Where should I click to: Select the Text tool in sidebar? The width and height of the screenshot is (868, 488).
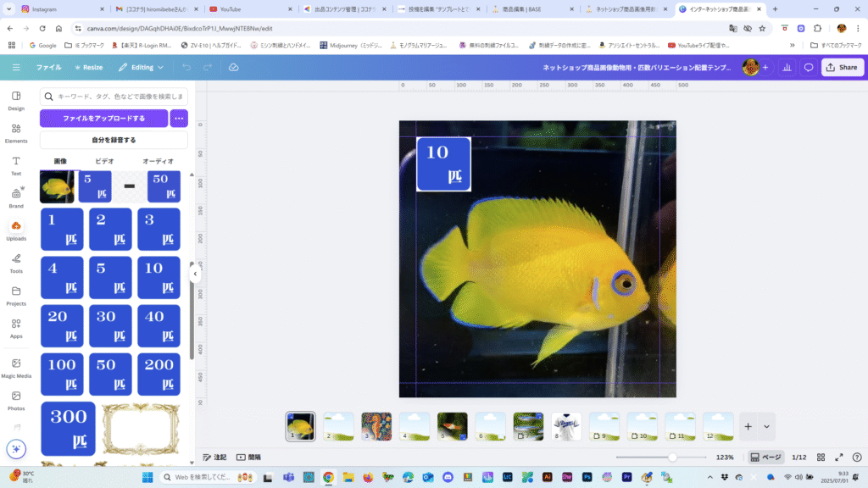[x=16, y=165]
